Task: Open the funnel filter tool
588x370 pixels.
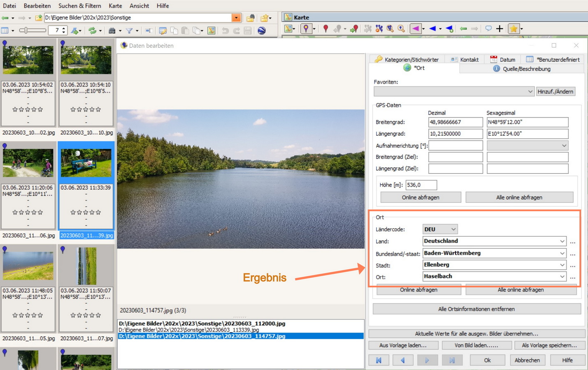Action: 129,30
